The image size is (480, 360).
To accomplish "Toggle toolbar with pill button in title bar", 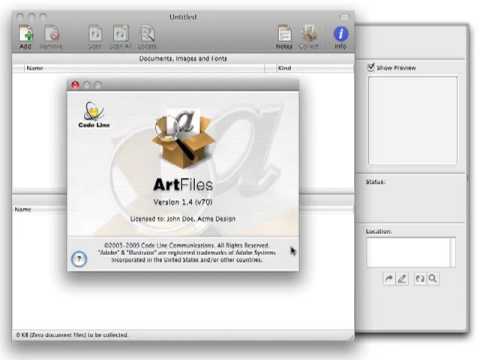I will 344,17.
